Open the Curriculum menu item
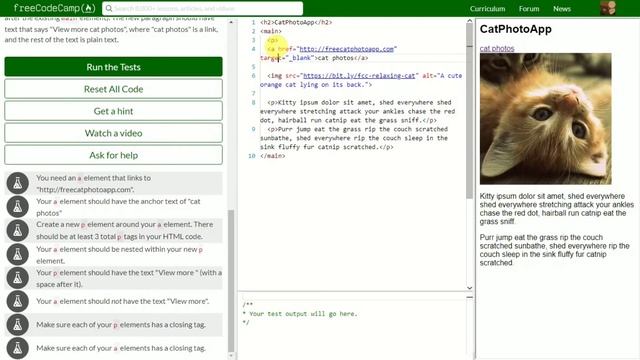The width and height of the screenshot is (640, 360). (x=487, y=9)
